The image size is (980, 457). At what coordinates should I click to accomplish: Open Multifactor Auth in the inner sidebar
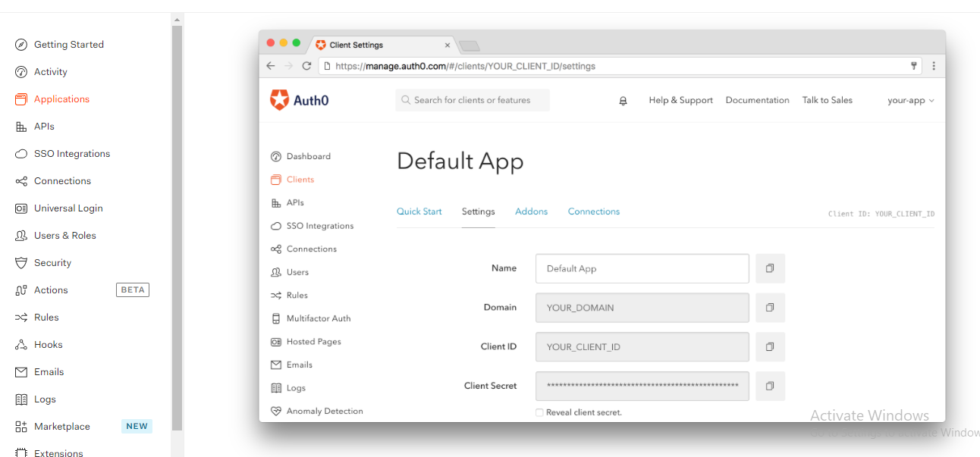coord(311,318)
